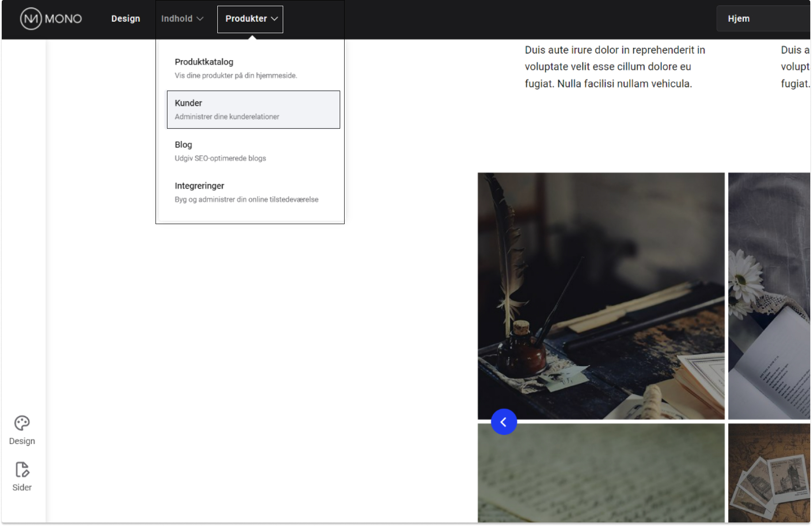The image size is (812, 526).
Task: Go to Integreringer in the dropdown
Action: coord(199,186)
